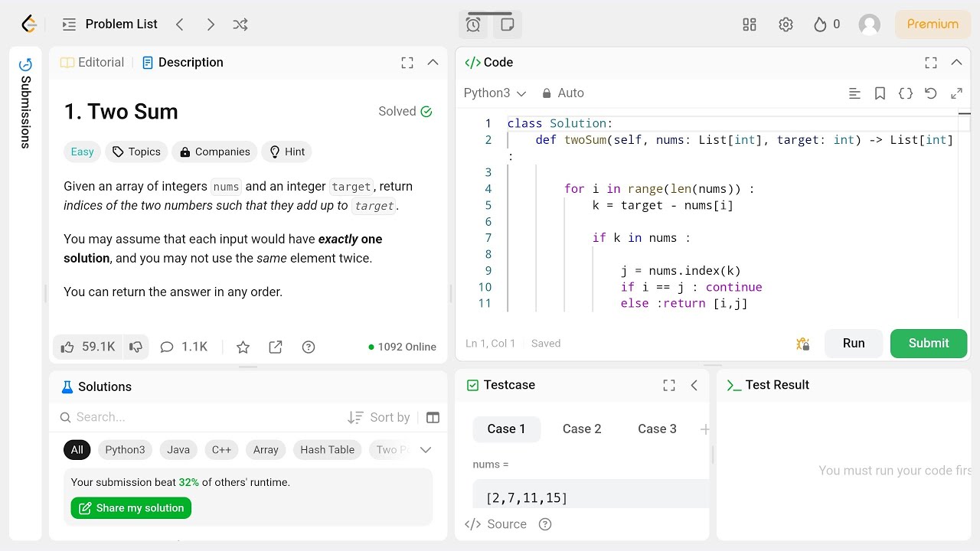The image size is (980, 551).
Task: Open the Python3 language dropdown
Action: click(495, 93)
